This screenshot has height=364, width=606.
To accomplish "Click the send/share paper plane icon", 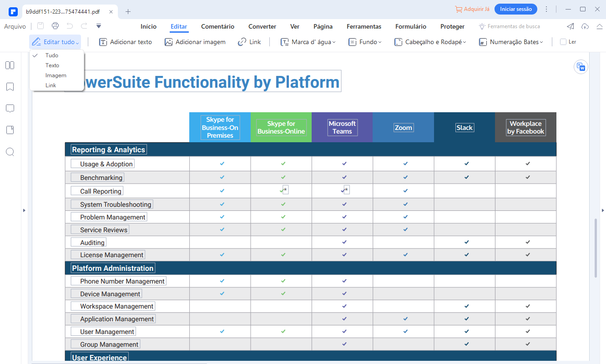I will tap(570, 26).
